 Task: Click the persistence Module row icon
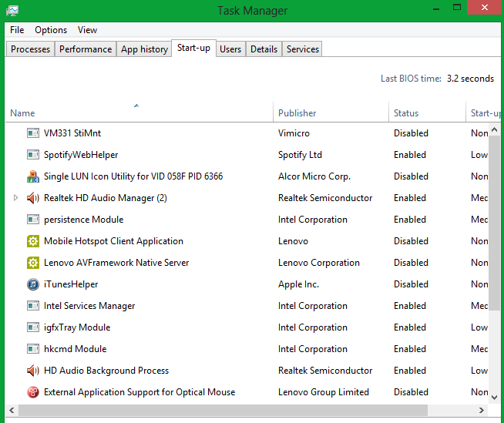click(x=33, y=220)
